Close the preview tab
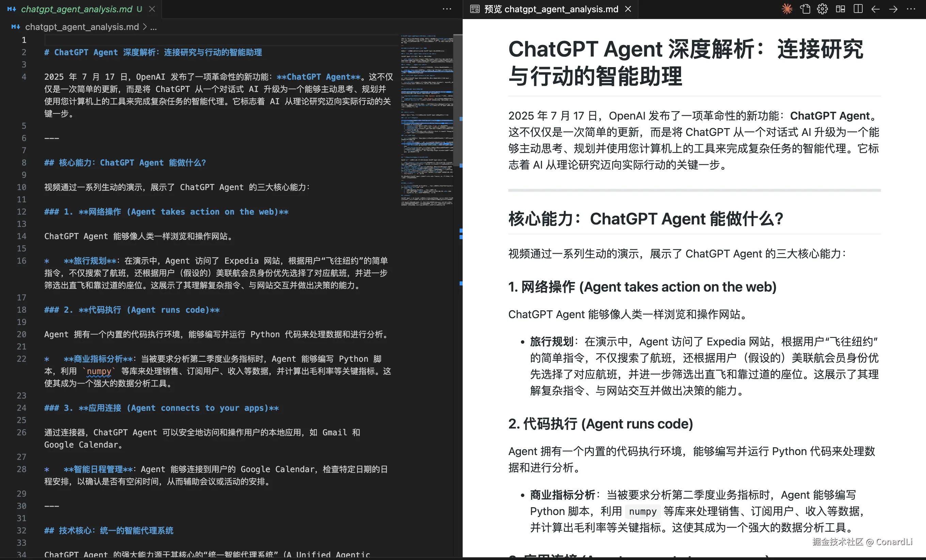 click(628, 9)
